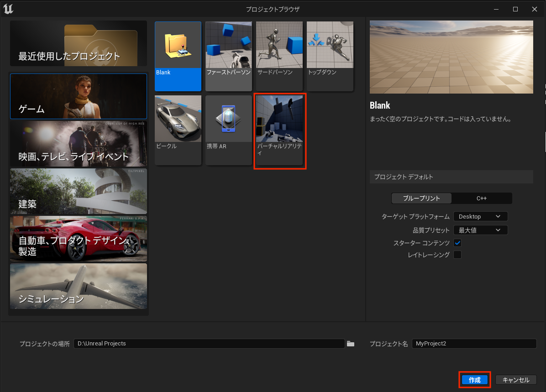
Task: Open 最近使用したプロジェクト category
Action: tap(79, 43)
